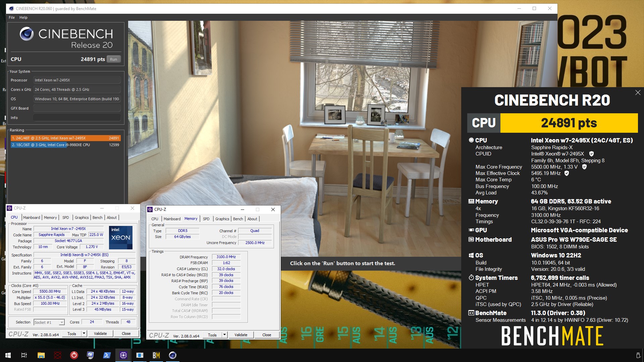644x362 pixels.
Task: Click the DRAM Frequency 3100.0 MHz value
Action: pos(226,257)
